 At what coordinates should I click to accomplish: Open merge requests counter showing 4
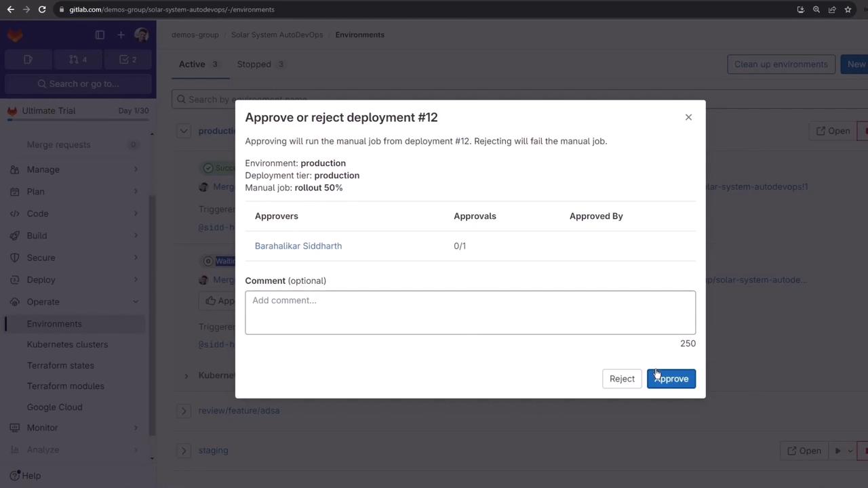pyautogui.click(x=78, y=60)
